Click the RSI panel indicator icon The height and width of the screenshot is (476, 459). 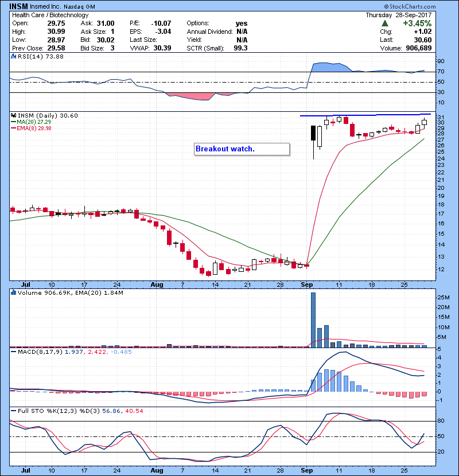coord(13,56)
